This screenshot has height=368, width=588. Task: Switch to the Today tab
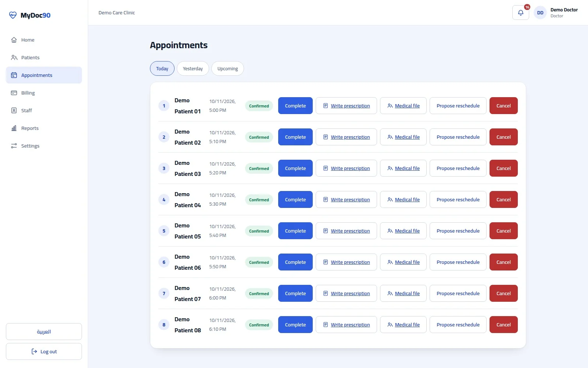162,68
